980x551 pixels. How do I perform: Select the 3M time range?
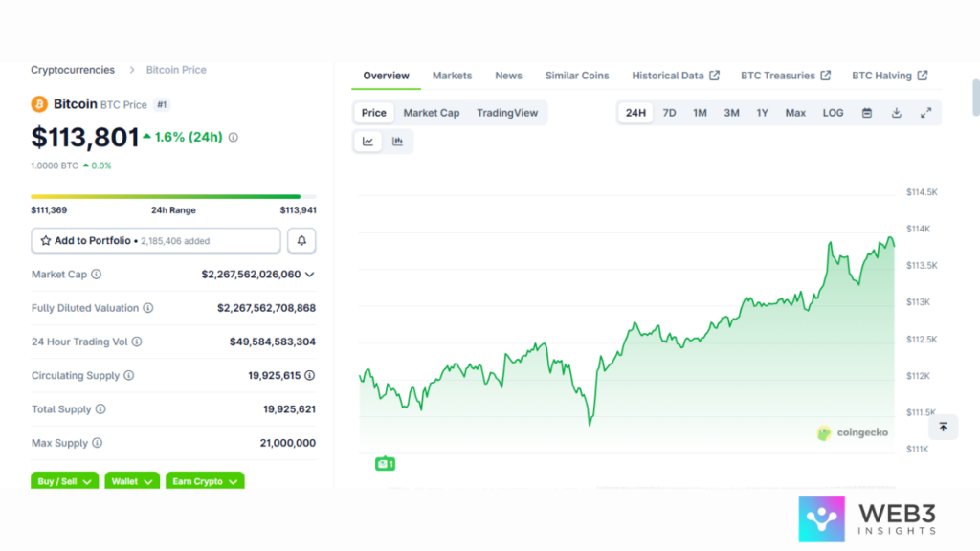coord(731,113)
